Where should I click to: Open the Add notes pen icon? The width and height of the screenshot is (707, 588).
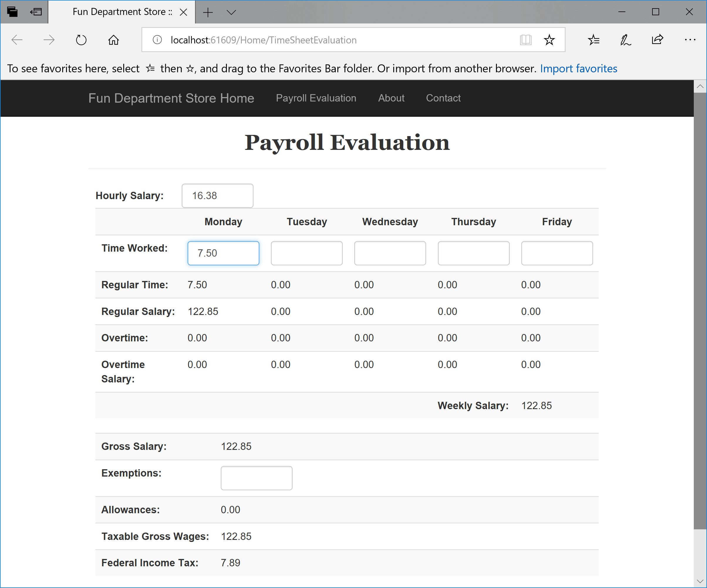pos(625,40)
